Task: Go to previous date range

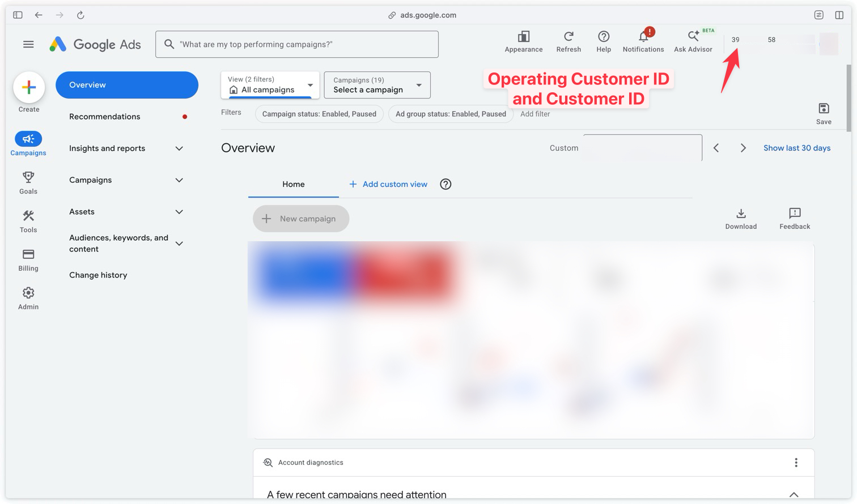Action: (716, 148)
